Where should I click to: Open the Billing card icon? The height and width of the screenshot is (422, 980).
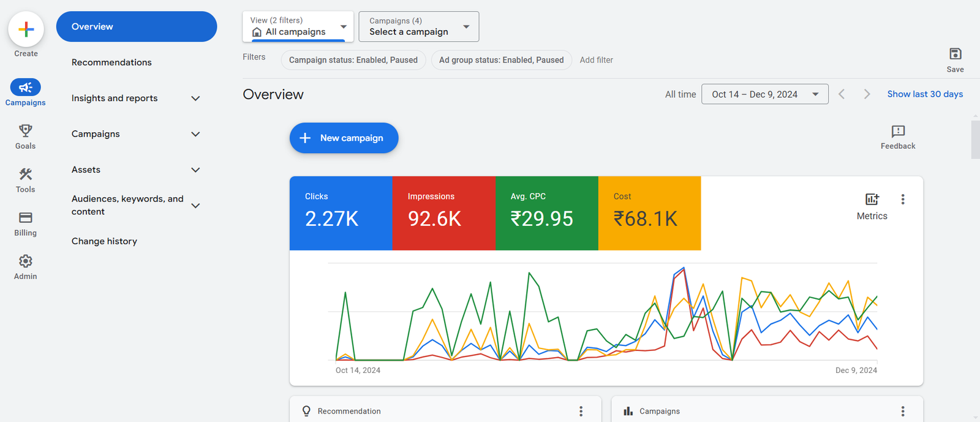click(25, 217)
